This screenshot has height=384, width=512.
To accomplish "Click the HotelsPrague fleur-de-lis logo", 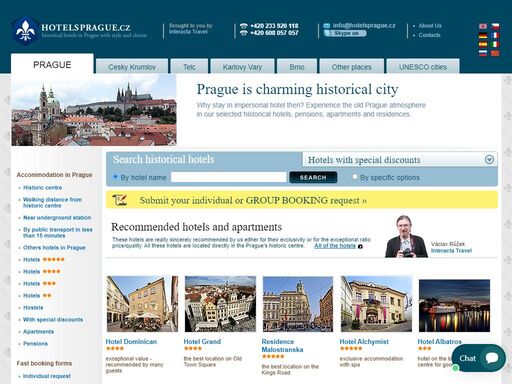I will pyautogui.click(x=25, y=31).
